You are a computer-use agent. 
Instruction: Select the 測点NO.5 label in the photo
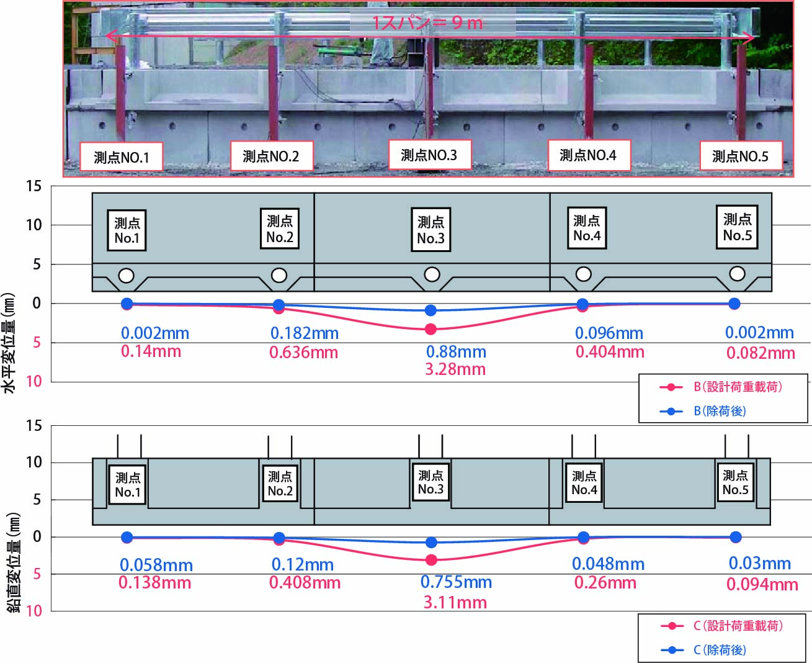pos(741,156)
